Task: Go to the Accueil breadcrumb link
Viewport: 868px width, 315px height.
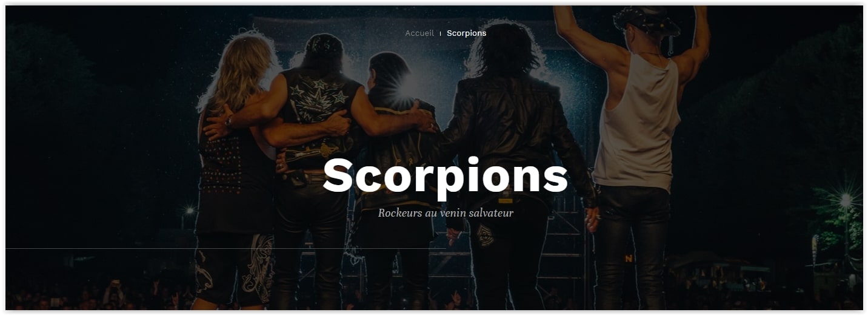Action: point(419,33)
